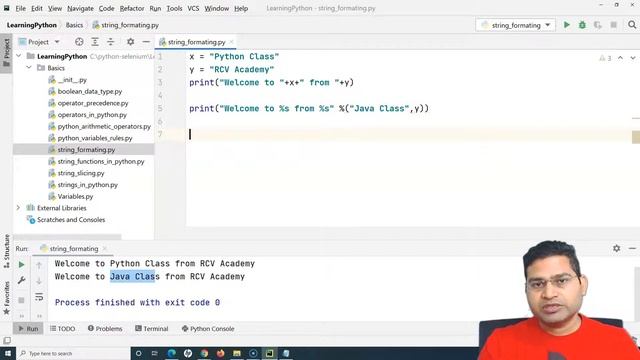Click the Stop icon in the top toolbar
This screenshot has height=360, width=640.
613,25
